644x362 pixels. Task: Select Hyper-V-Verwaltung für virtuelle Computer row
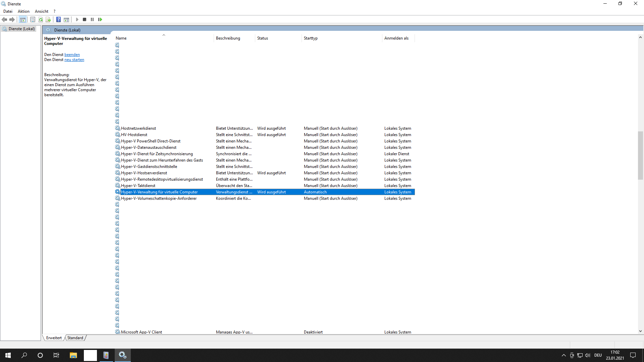[x=265, y=192]
